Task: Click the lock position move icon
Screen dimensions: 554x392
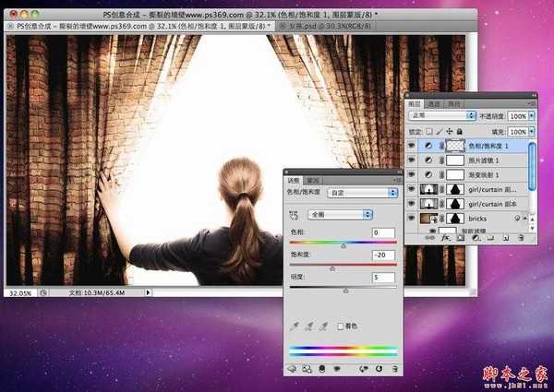Action: click(x=452, y=131)
